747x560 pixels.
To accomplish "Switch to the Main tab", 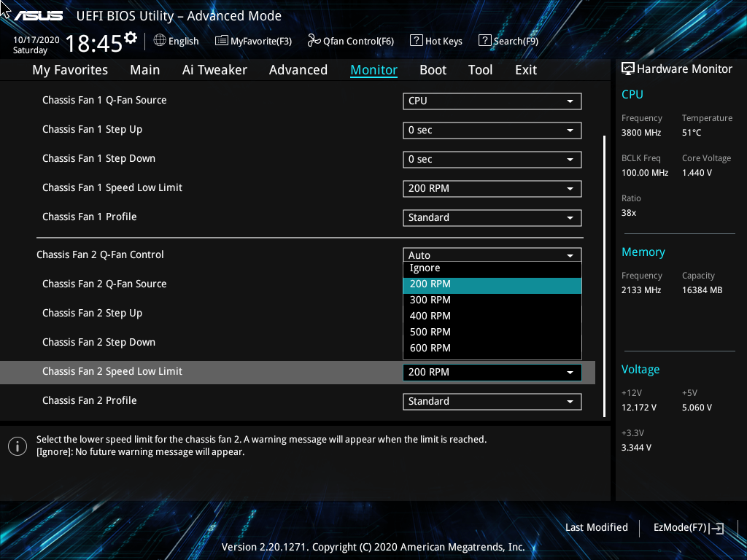I will tap(145, 70).
